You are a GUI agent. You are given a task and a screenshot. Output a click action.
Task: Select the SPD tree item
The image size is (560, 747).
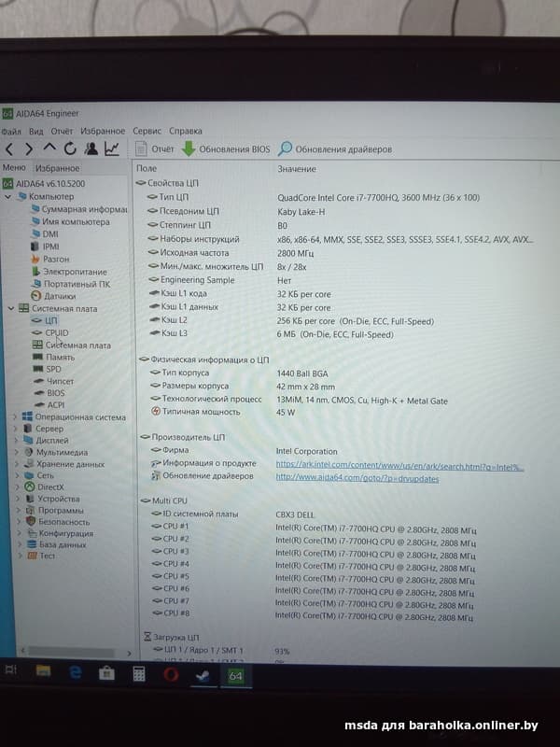pyautogui.click(x=47, y=369)
